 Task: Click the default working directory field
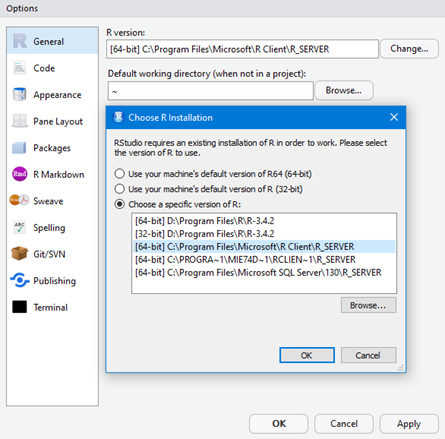click(x=210, y=91)
